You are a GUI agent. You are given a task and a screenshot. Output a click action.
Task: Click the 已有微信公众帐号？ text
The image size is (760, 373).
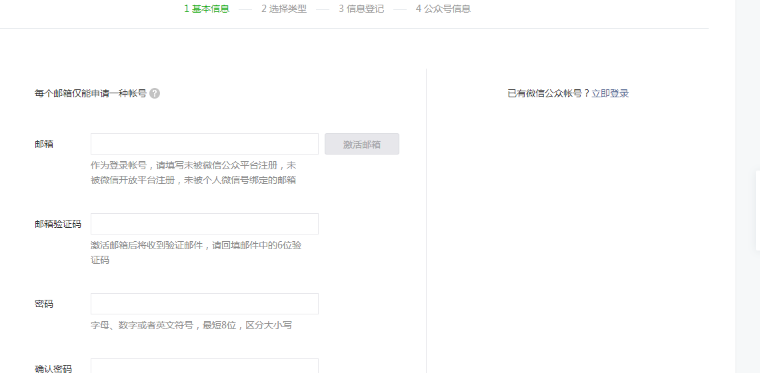[x=549, y=93]
